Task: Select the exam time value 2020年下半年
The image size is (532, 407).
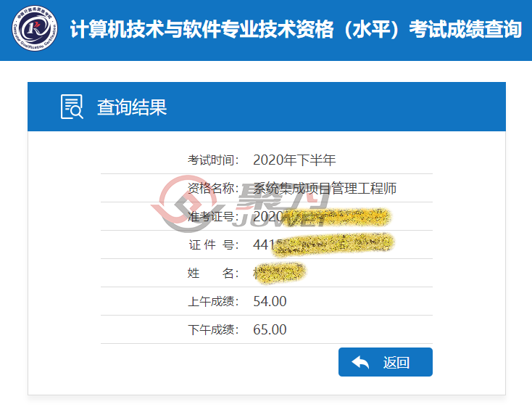Action: (294, 160)
